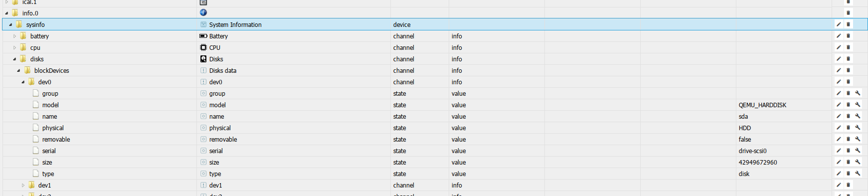Select the physical tree item
The image size is (868, 196).
pyautogui.click(x=53, y=128)
